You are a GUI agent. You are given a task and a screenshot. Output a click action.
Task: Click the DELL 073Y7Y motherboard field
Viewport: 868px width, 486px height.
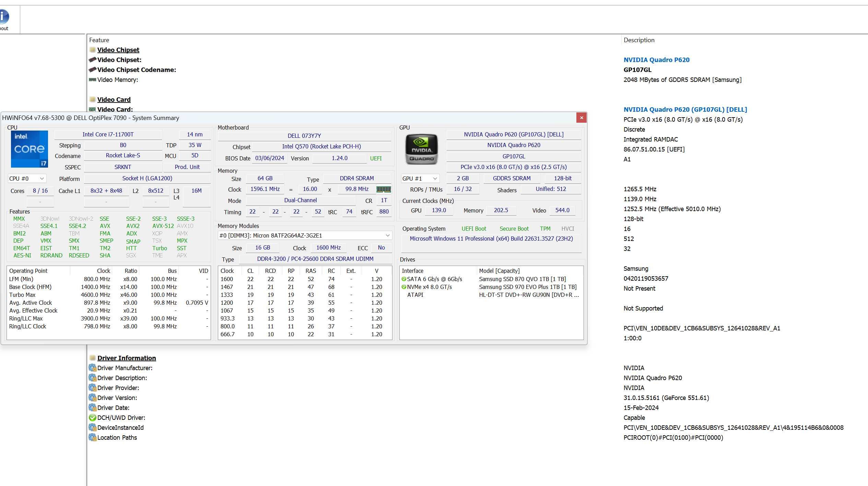[304, 136]
